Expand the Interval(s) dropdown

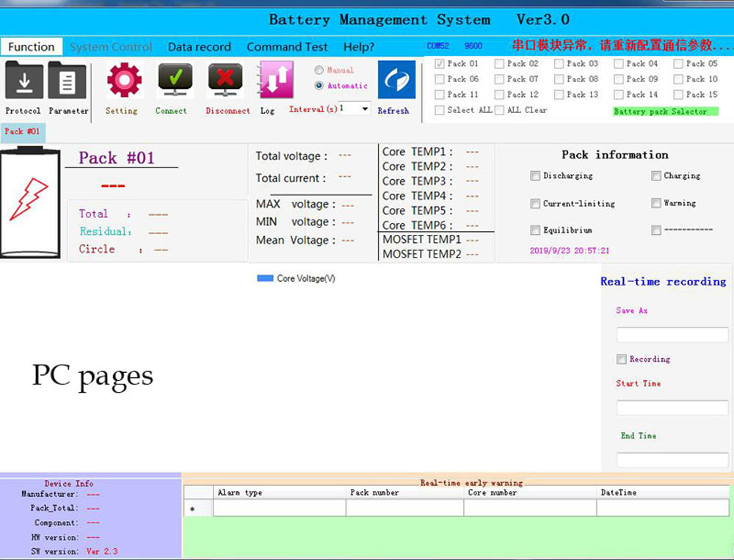pos(365,109)
